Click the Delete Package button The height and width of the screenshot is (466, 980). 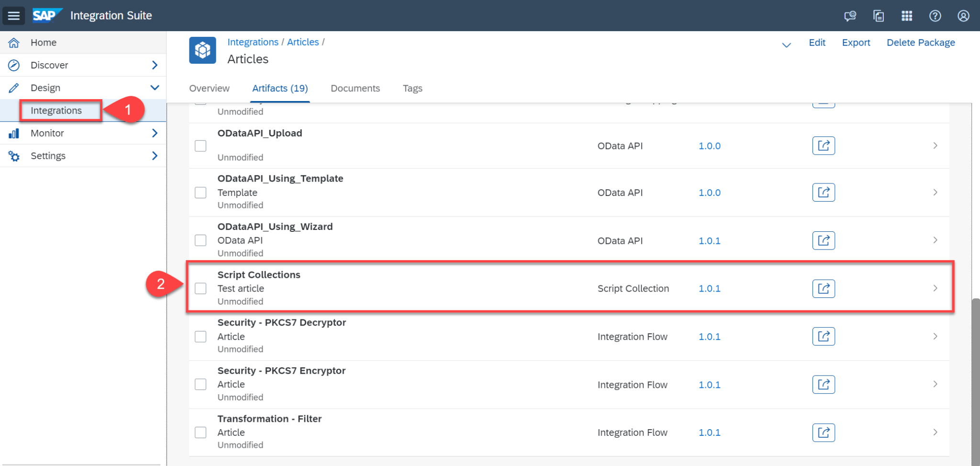pos(920,43)
